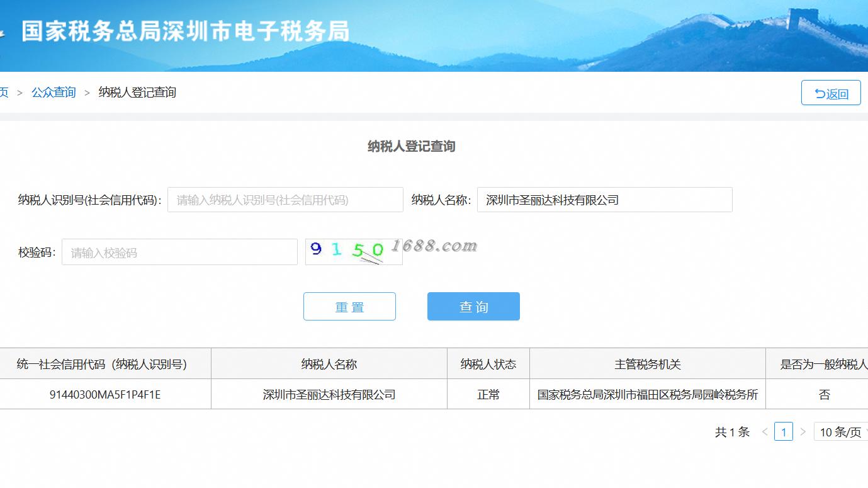Viewport: 868px width, 488px height.
Task: Select credit code 91440300MA5F1P4F1E cell
Action: [x=105, y=395]
